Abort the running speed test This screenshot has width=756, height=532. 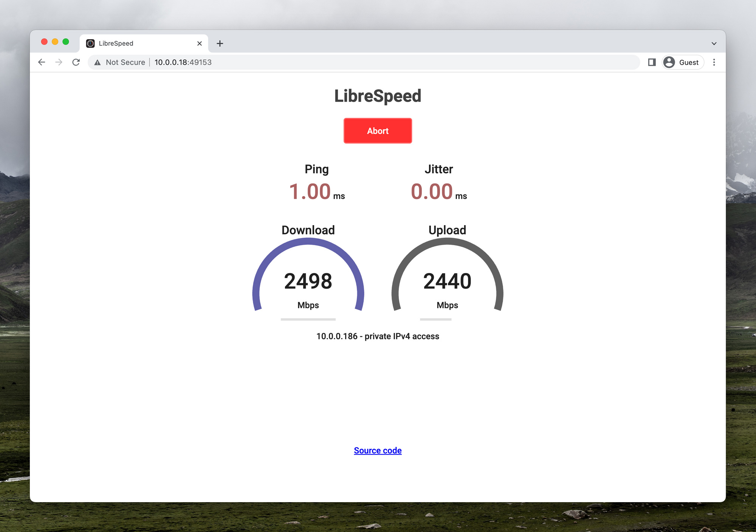coord(378,131)
